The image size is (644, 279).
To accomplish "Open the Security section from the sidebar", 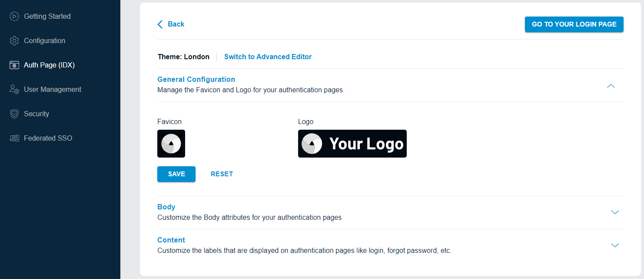I will click(37, 114).
